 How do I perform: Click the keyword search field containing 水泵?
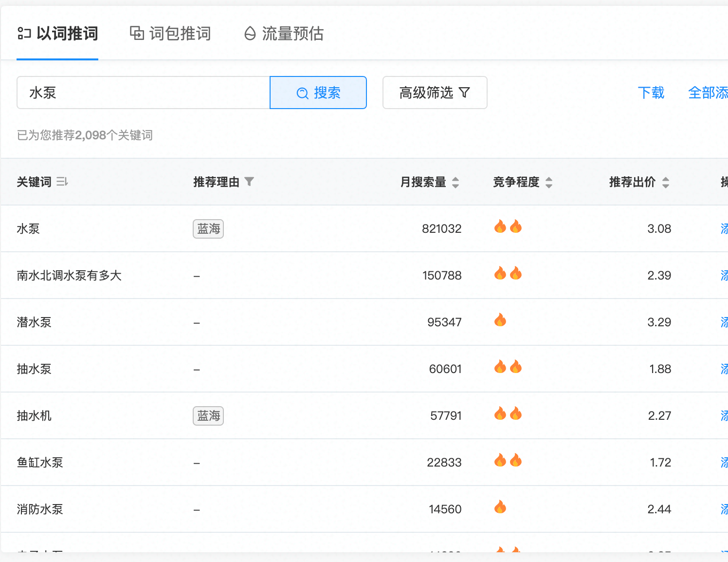143,93
